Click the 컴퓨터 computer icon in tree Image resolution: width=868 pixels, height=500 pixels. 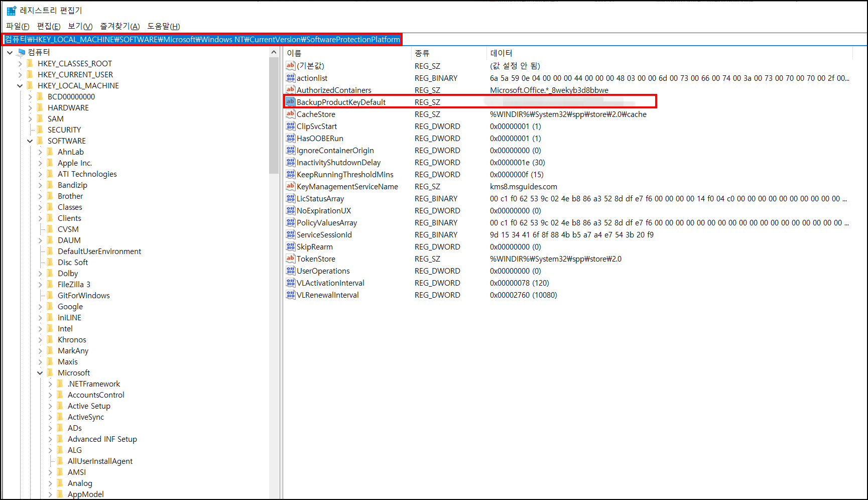21,52
